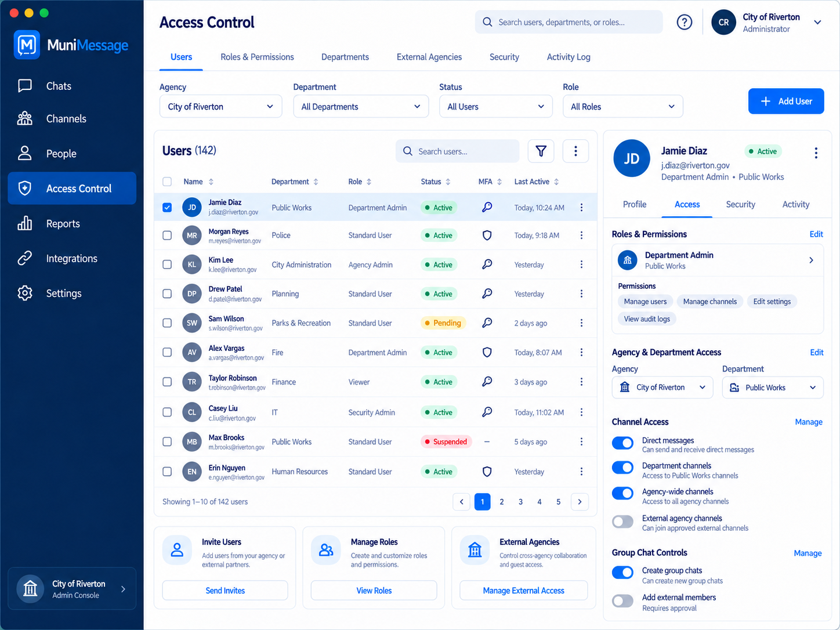Viewport: 840px width, 630px height.
Task: Open Jamie Diaz panel kebab menu
Action: [816, 153]
